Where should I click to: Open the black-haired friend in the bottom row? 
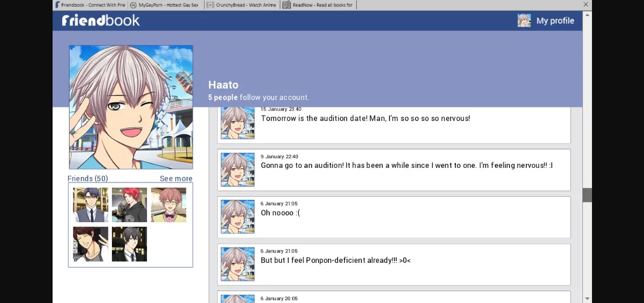point(129,244)
